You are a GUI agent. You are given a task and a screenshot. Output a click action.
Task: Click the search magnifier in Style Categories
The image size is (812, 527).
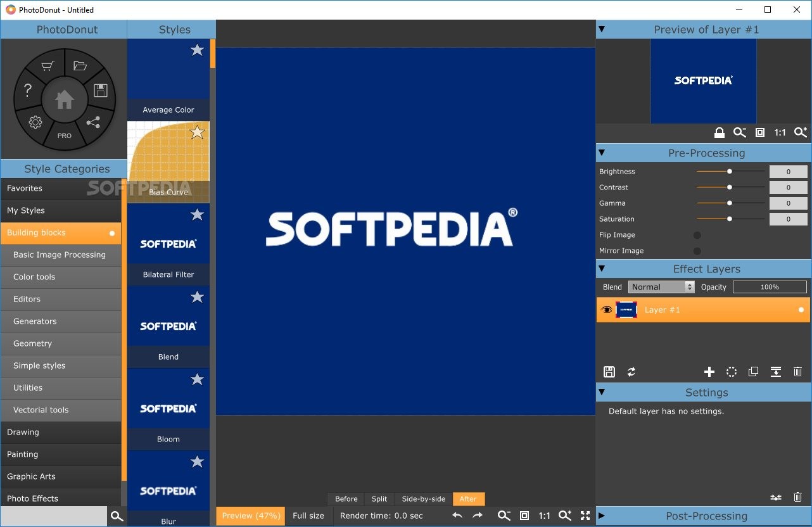117,516
